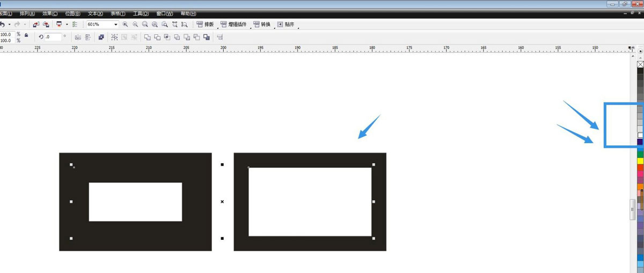
Task: Click the Import icon in toolbar
Action: pos(36,25)
